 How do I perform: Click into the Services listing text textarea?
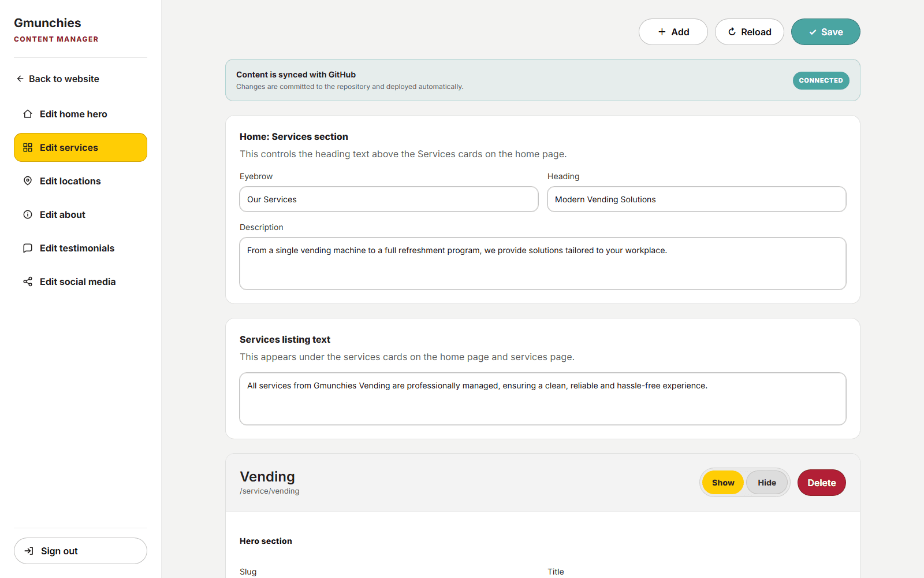point(543,399)
